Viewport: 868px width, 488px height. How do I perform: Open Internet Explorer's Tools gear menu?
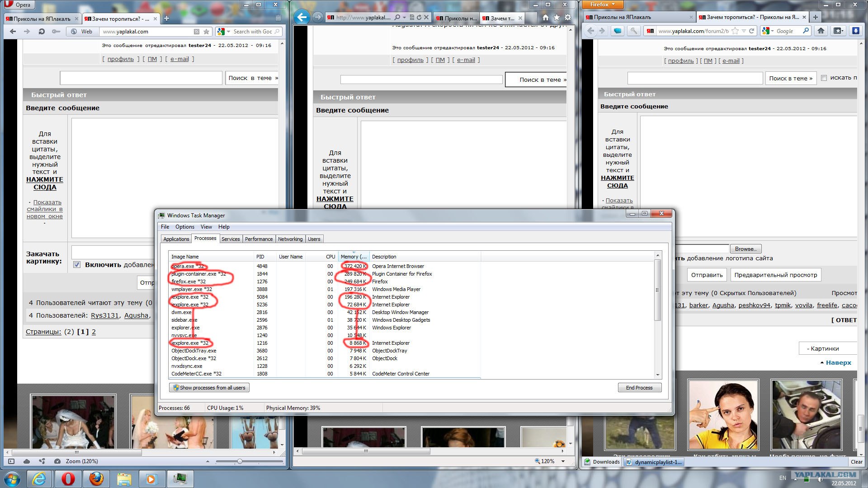click(568, 18)
